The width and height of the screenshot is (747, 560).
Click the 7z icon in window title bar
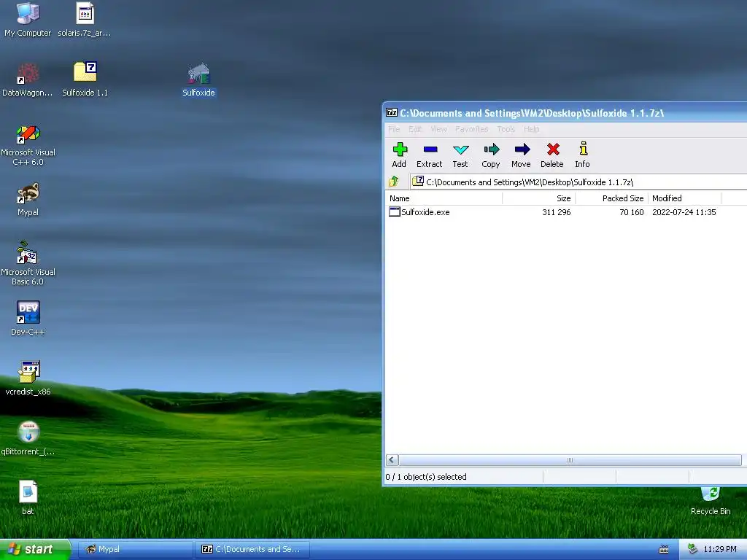[392, 113]
